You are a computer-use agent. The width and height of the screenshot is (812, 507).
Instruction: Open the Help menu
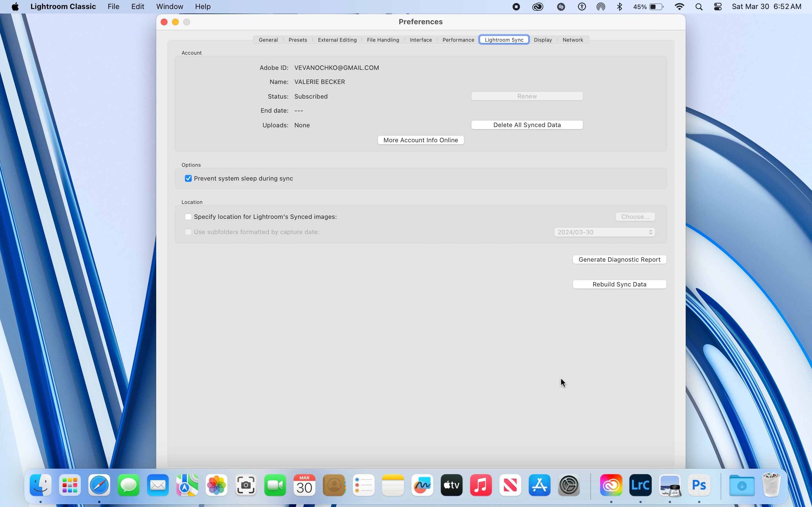(203, 7)
